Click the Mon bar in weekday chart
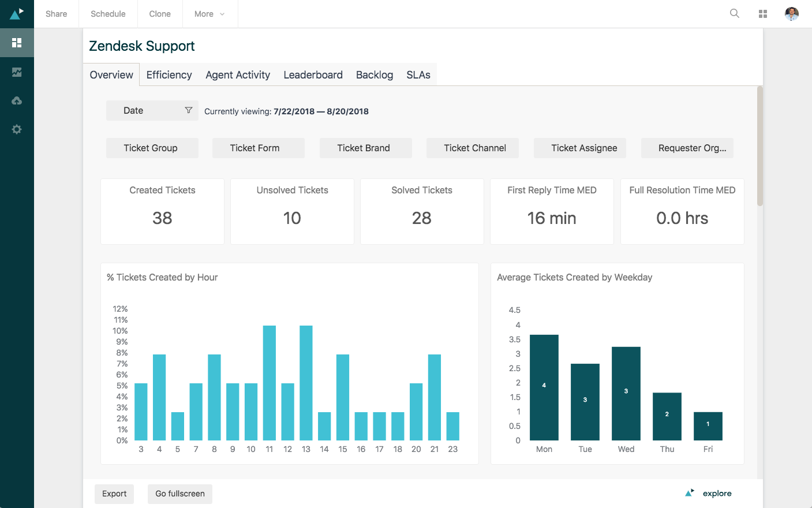 pyautogui.click(x=544, y=387)
